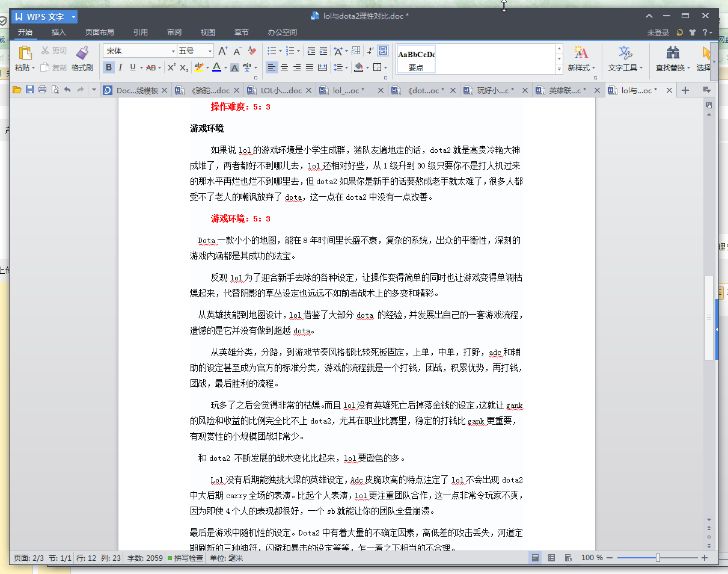
Task: Toggle Italic formatting
Action: click(120, 67)
